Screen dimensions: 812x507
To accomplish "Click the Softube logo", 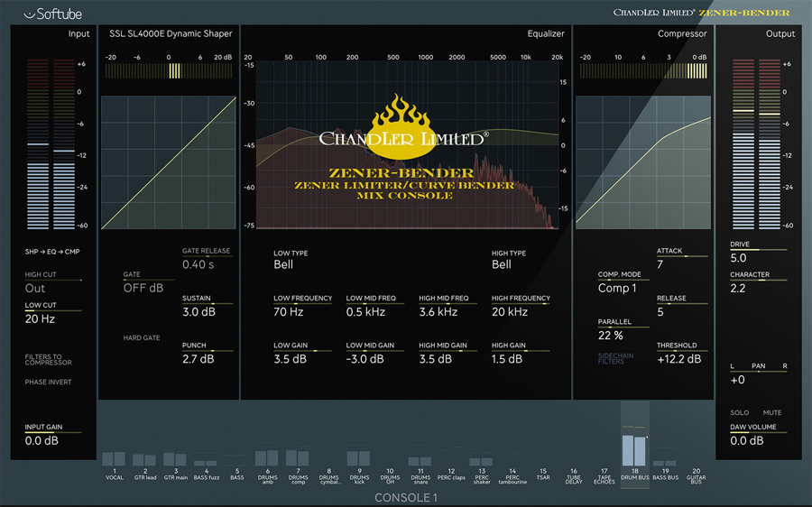I will coord(53,14).
